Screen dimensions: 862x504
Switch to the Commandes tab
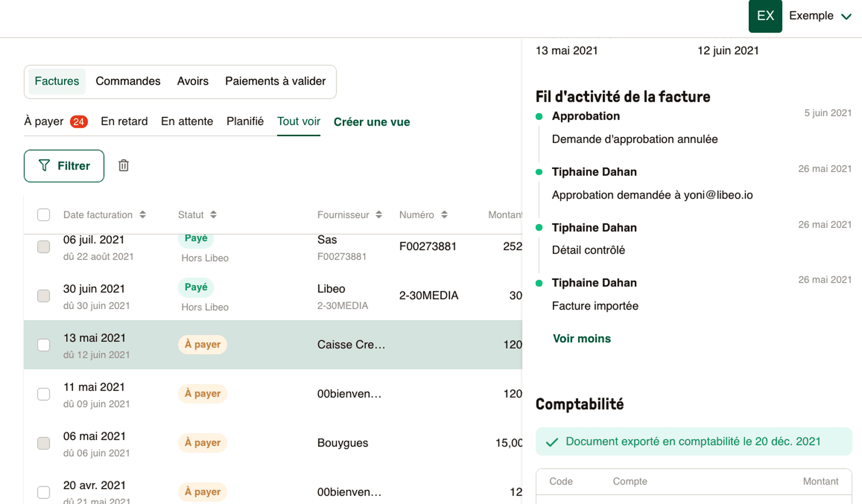tap(128, 81)
